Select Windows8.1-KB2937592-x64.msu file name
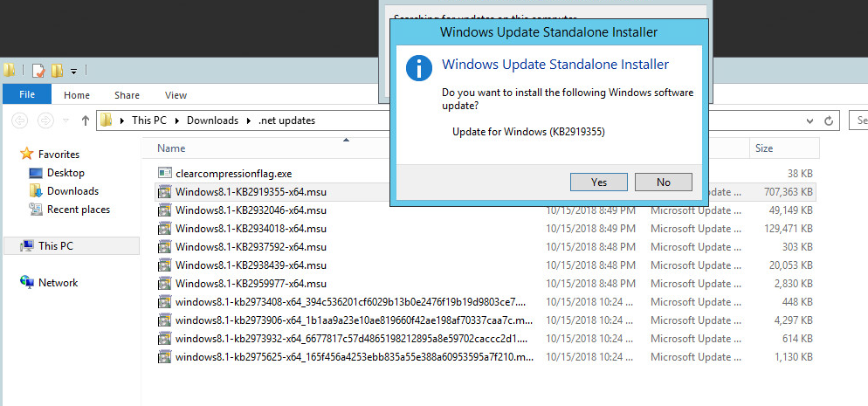The height and width of the screenshot is (406, 868). pos(251,247)
